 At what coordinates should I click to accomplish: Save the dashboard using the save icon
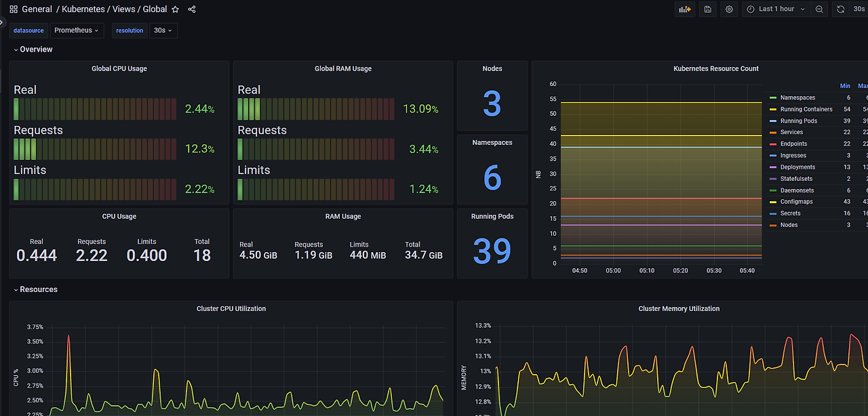pos(707,9)
